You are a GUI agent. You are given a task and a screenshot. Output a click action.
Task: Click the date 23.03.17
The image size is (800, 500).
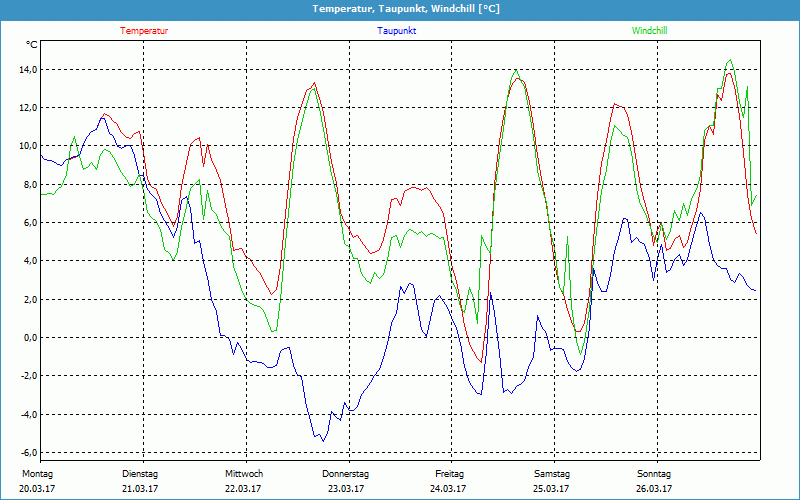tap(346, 489)
